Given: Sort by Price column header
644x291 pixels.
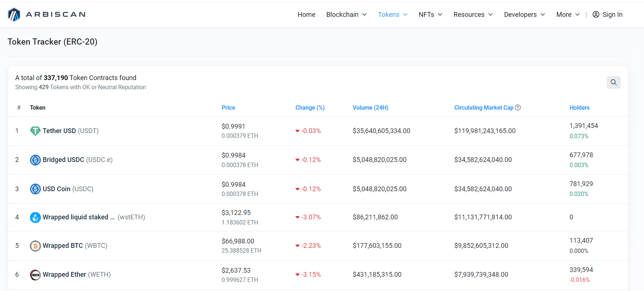Looking at the screenshot, I should click(x=228, y=107).
